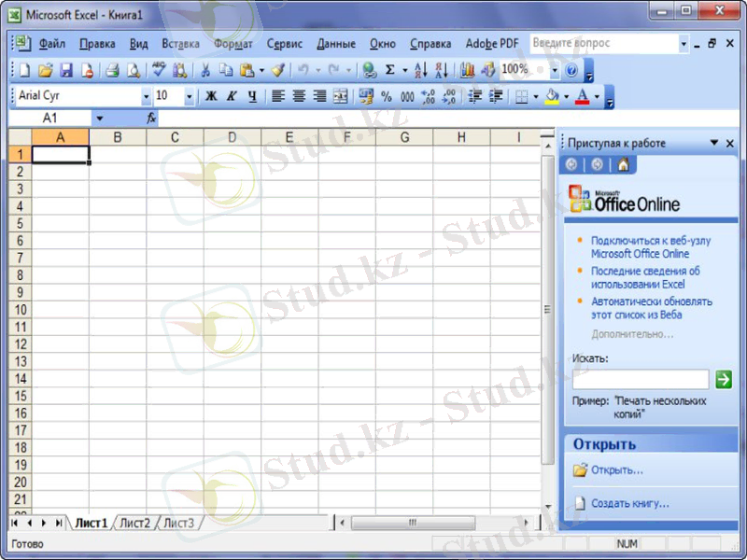Click the Insert Function fx icon
This screenshot has height=560, width=747.
[x=151, y=118]
